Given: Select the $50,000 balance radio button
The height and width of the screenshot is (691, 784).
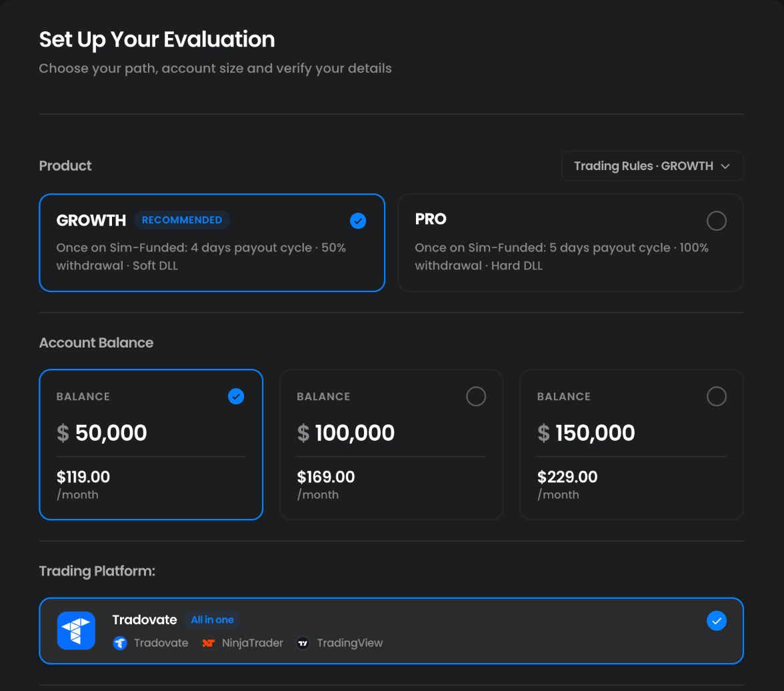Looking at the screenshot, I should [x=236, y=396].
